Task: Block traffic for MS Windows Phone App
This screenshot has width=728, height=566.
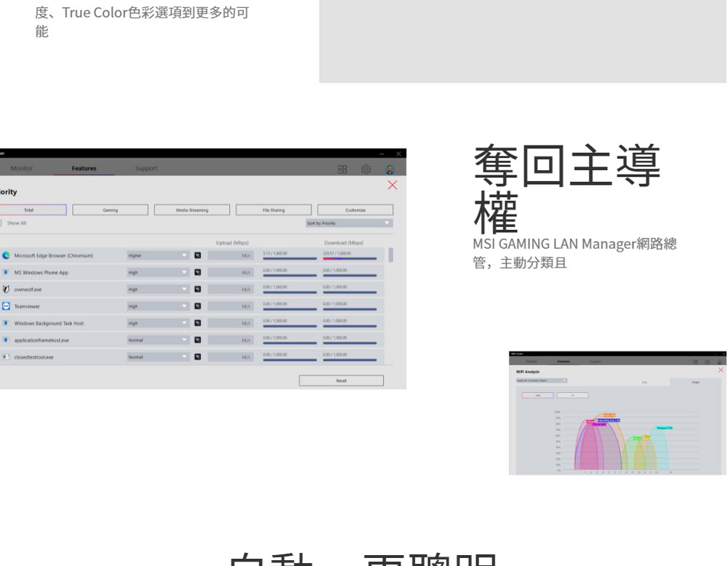Action: click(x=198, y=272)
